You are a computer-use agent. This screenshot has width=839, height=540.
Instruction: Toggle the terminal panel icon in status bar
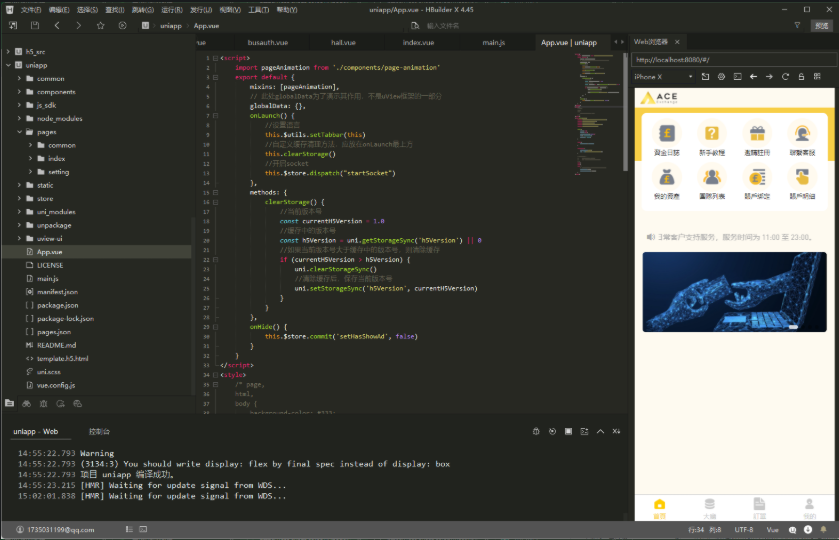(143, 529)
